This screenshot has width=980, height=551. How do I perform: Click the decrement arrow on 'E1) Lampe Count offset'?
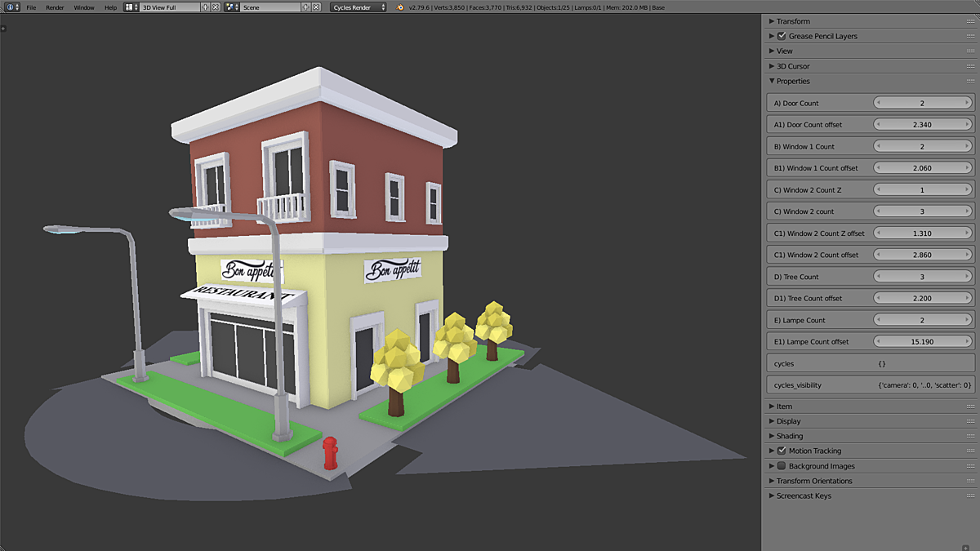(x=879, y=341)
